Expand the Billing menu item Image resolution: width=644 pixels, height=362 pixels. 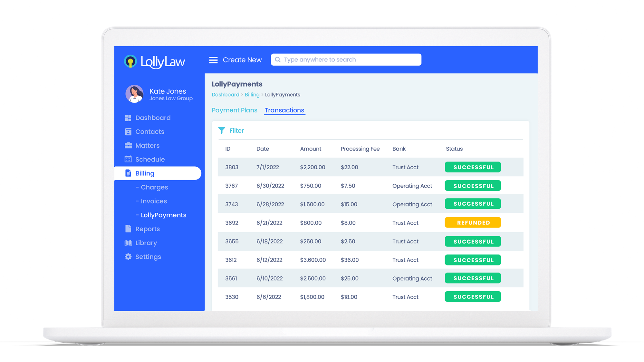(145, 173)
